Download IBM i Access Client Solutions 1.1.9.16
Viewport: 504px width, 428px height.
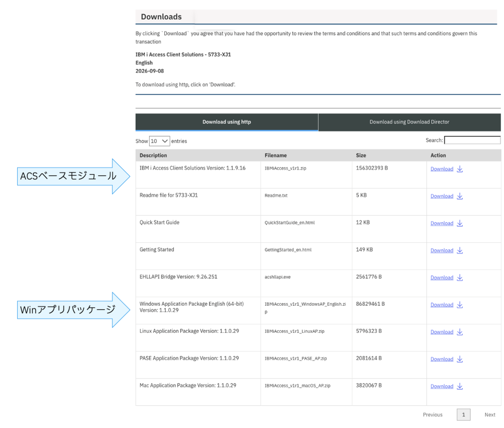[x=442, y=169]
